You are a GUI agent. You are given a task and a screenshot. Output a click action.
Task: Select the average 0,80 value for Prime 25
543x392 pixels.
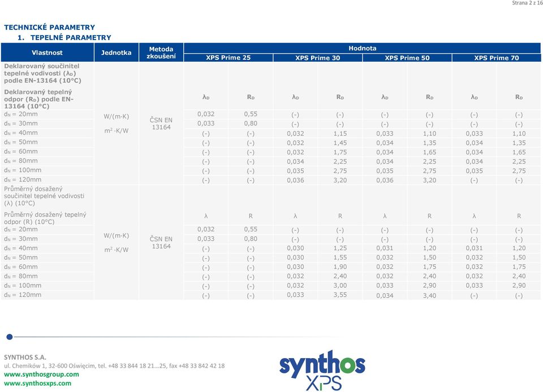[x=251, y=239]
